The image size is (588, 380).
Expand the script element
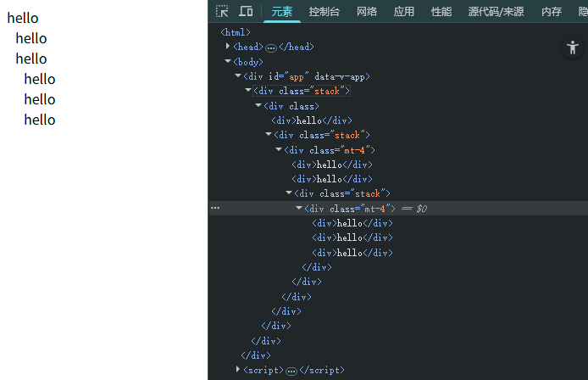click(x=238, y=370)
